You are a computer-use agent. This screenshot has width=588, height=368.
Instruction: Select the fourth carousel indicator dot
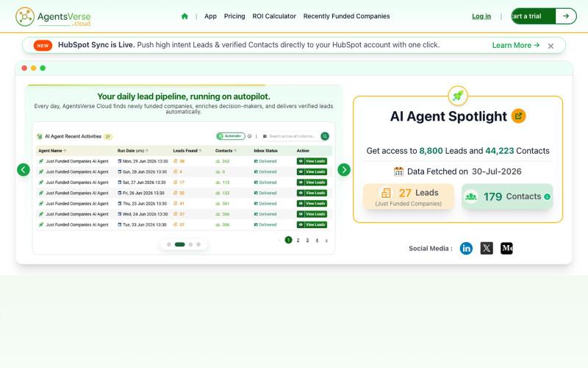tap(198, 244)
